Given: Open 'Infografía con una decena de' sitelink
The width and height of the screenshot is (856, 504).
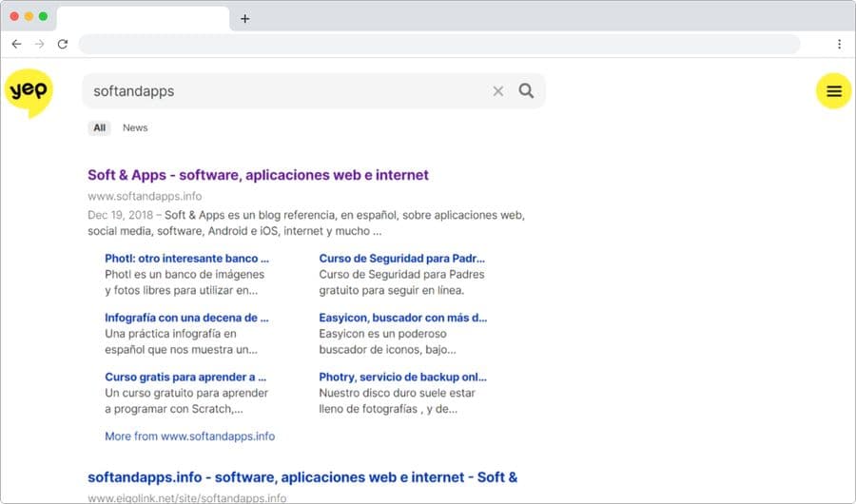Looking at the screenshot, I should [186, 318].
